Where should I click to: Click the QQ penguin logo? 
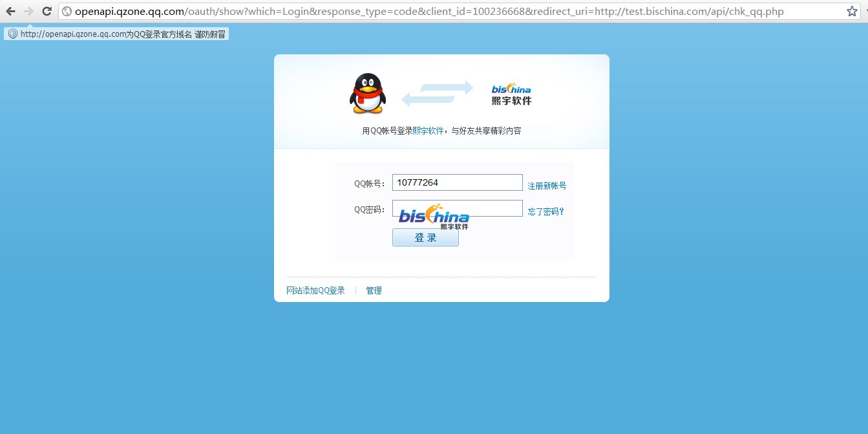(x=367, y=94)
